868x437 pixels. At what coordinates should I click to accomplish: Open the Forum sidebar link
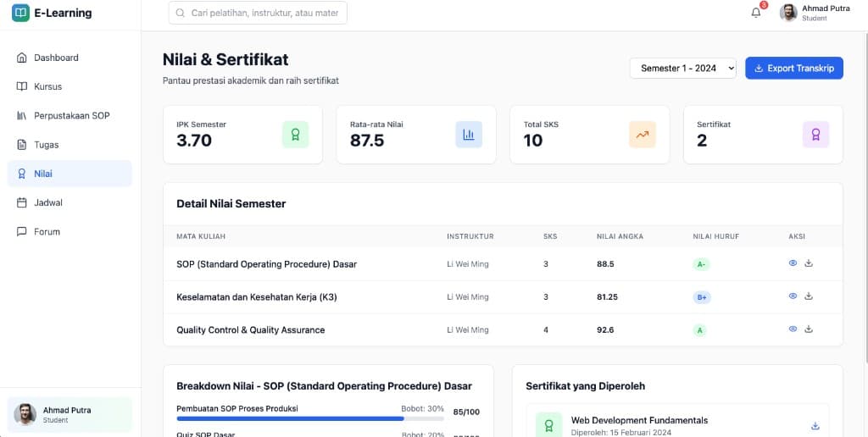click(47, 231)
